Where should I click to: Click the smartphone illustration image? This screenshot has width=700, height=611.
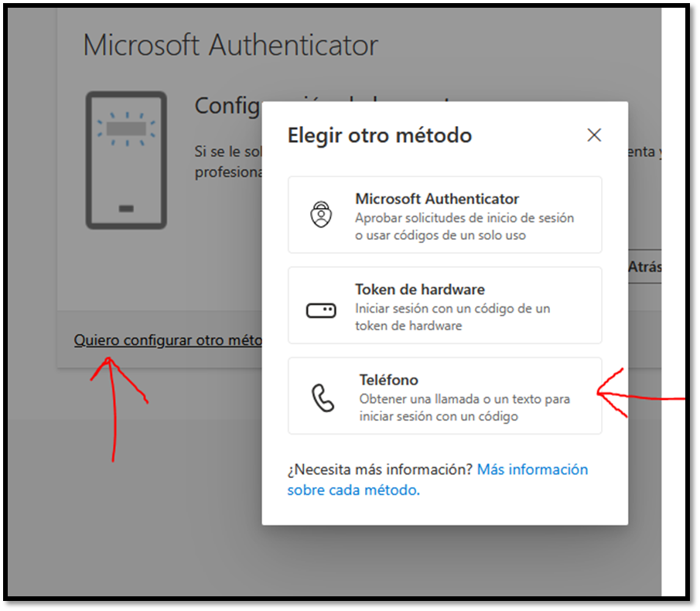tap(126, 160)
